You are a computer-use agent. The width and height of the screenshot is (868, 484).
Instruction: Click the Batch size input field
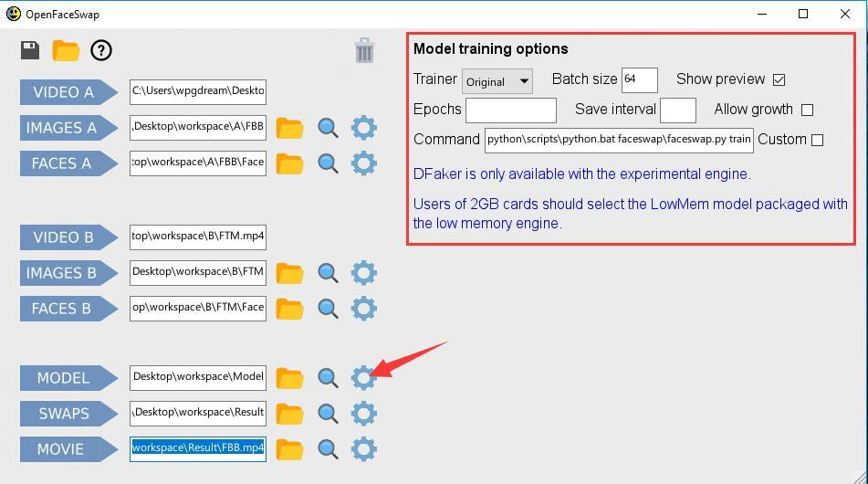639,79
